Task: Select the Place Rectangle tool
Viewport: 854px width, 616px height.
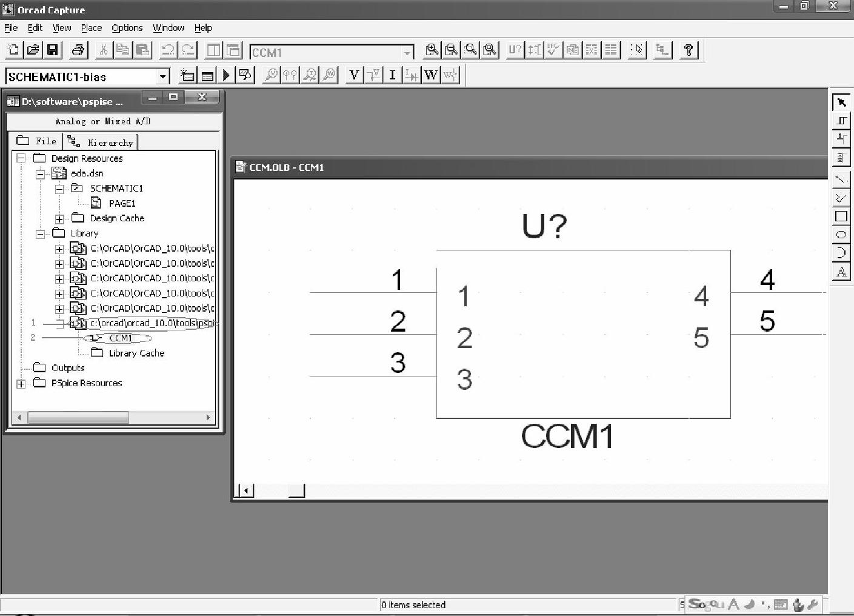Action: tap(841, 216)
